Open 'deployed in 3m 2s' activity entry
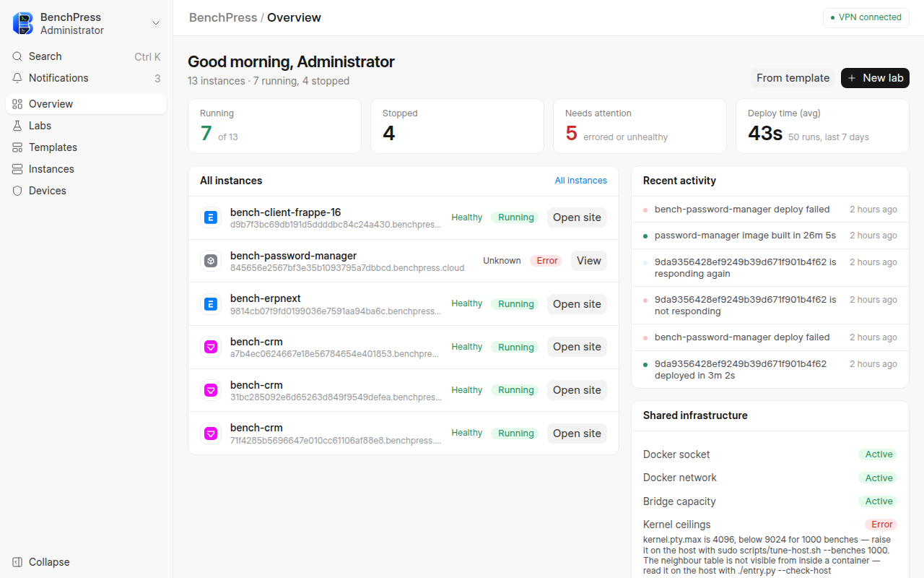 (770, 369)
